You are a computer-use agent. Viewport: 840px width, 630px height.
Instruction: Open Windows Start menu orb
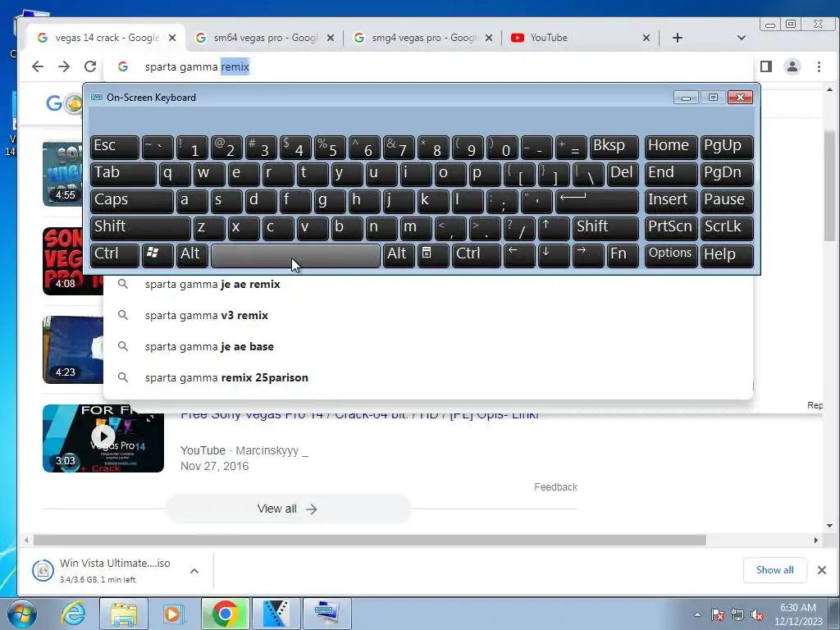pos(22,614)
